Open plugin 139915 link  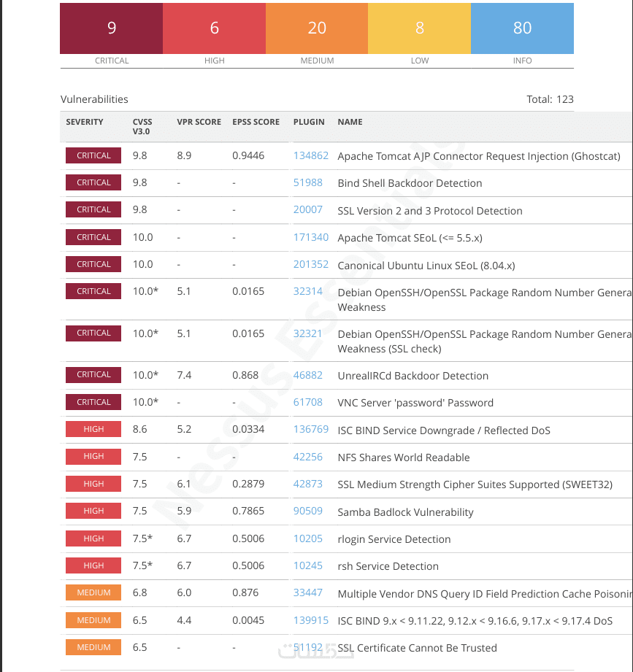tap(310, 620)
